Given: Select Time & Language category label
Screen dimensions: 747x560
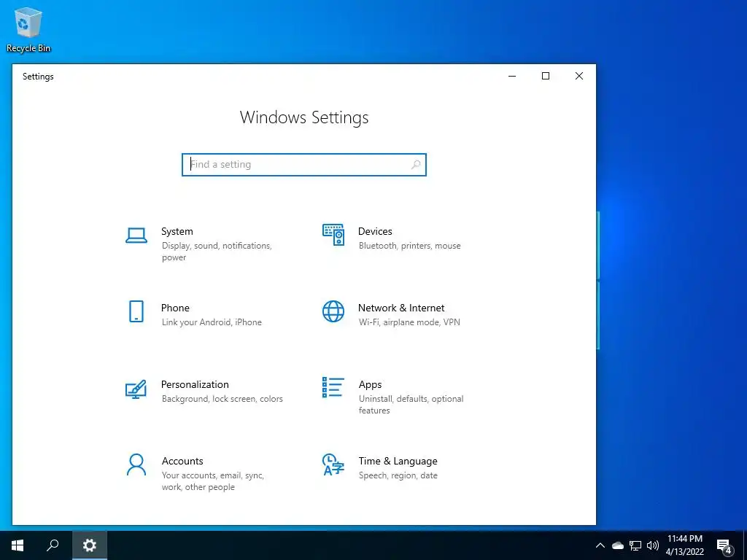Looking at the screenshot, I should point(398,461).
